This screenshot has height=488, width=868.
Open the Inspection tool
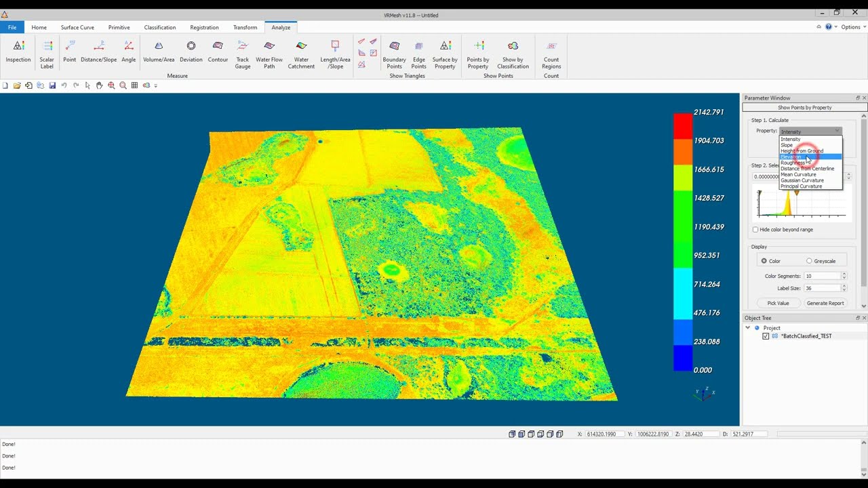tap(18, 53)
